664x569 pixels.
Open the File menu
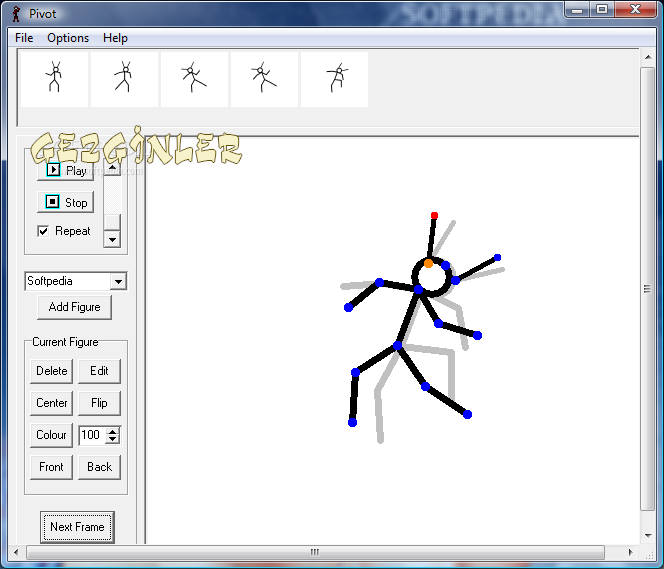click(x=24, y=38)
